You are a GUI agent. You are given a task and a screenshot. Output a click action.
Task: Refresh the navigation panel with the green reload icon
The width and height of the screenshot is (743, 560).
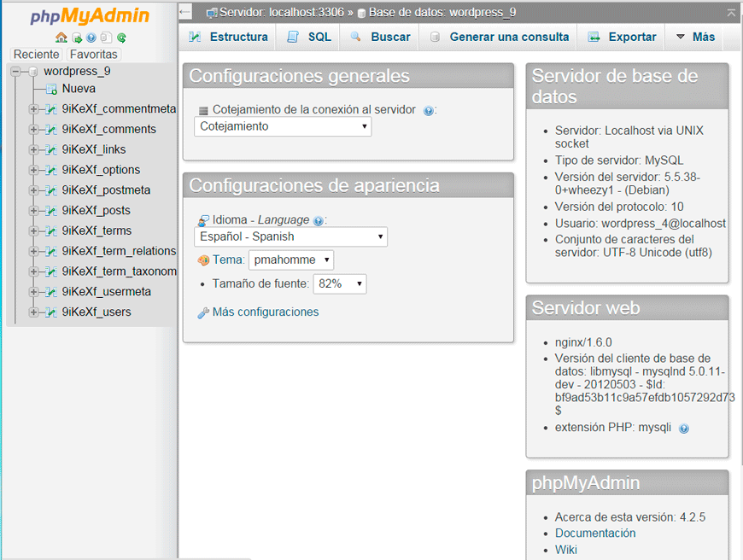(x=120, y=38)
